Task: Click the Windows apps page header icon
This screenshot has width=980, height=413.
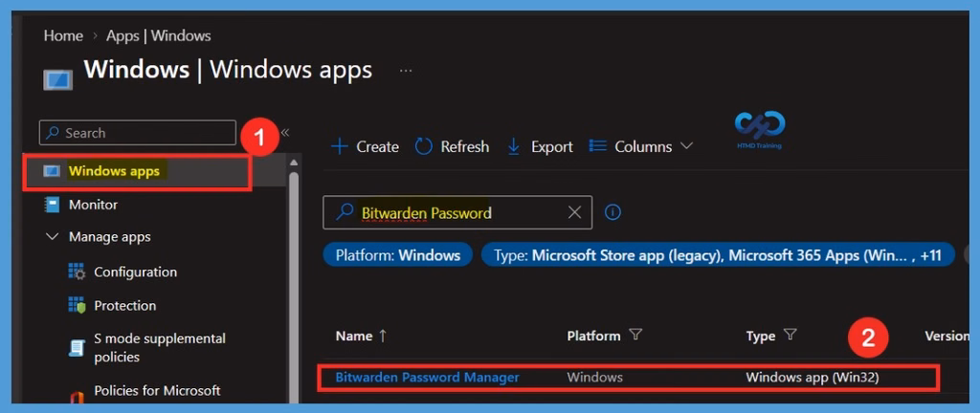Action: (57, 79)
